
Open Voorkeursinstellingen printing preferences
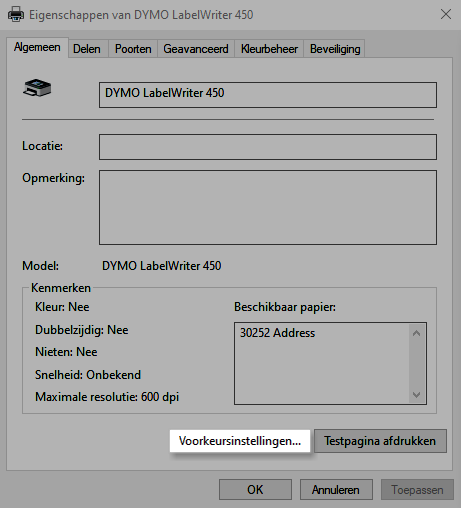pos(240,441)
